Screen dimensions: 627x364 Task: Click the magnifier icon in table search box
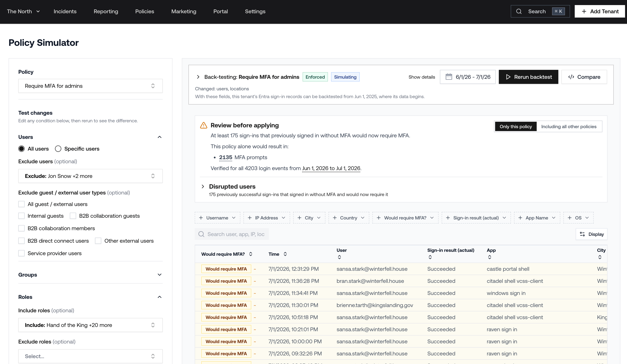201,234
